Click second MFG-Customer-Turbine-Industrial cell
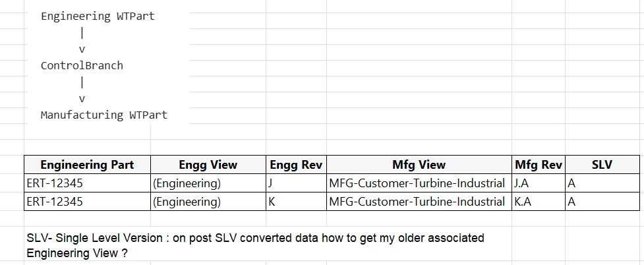This screenshot has height=265, width=644. (419, 201)
